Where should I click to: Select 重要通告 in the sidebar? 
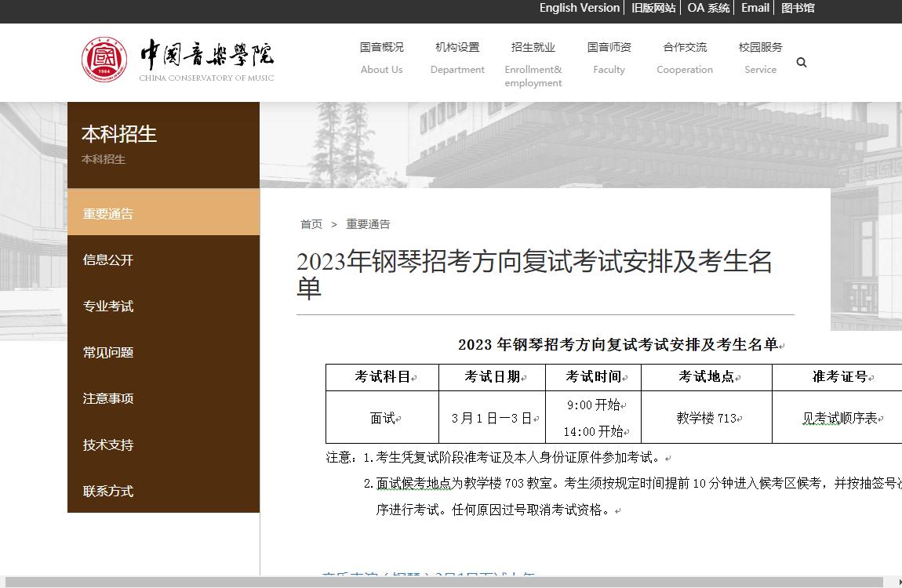[163, 212]
